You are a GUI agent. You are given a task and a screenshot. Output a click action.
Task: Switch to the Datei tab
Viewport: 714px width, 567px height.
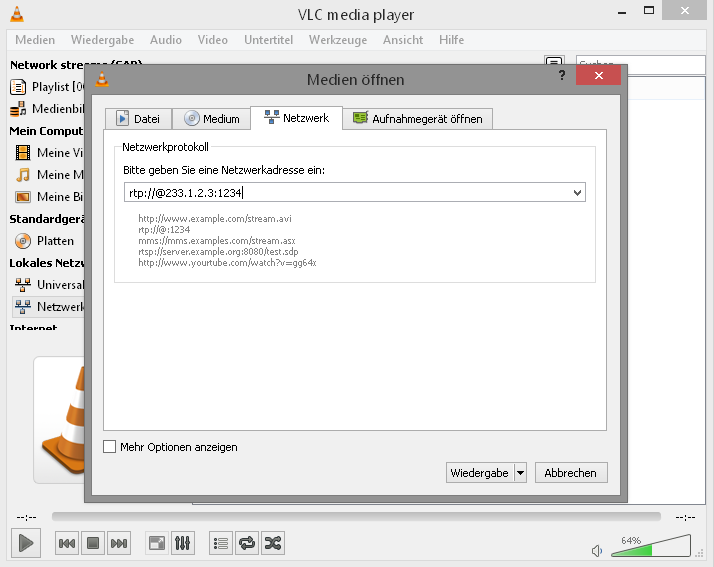pyautogui.click(x=139, y=119)
